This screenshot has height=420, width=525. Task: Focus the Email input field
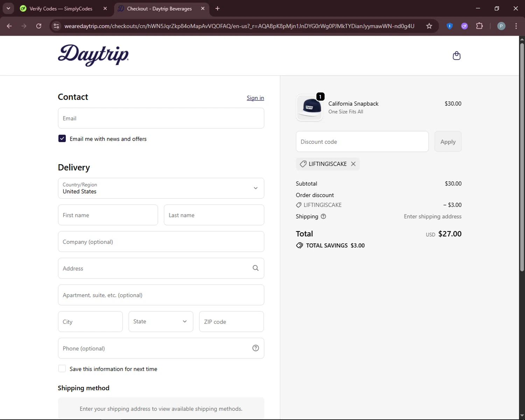[x=161, y=118]
